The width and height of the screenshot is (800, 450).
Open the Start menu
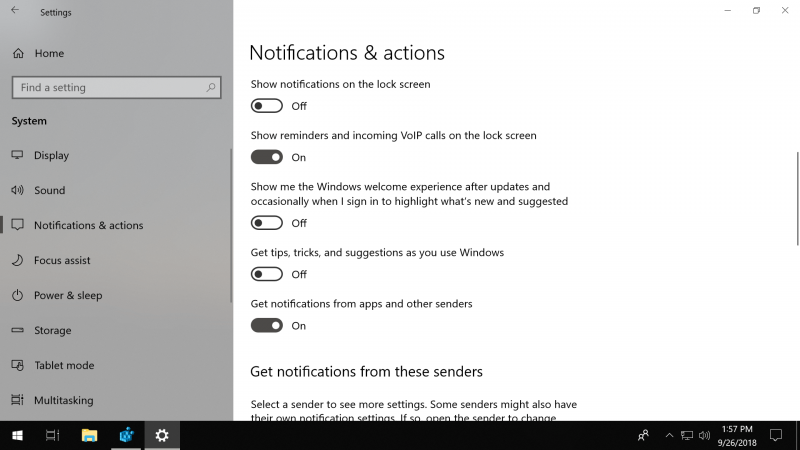pos(17,435)
